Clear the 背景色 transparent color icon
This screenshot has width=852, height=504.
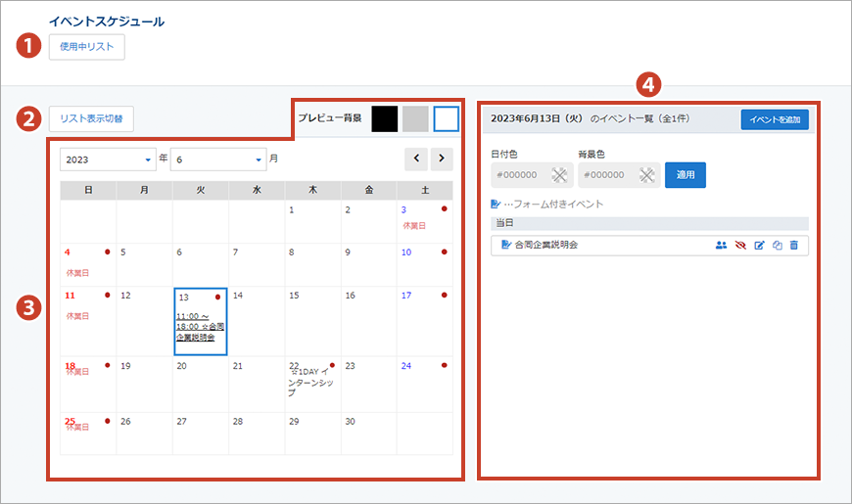point(645,175)
